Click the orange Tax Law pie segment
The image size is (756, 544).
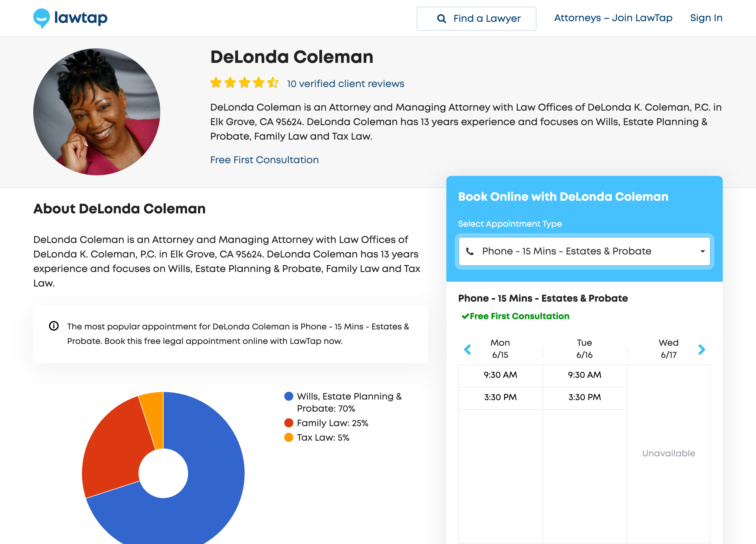154,420
